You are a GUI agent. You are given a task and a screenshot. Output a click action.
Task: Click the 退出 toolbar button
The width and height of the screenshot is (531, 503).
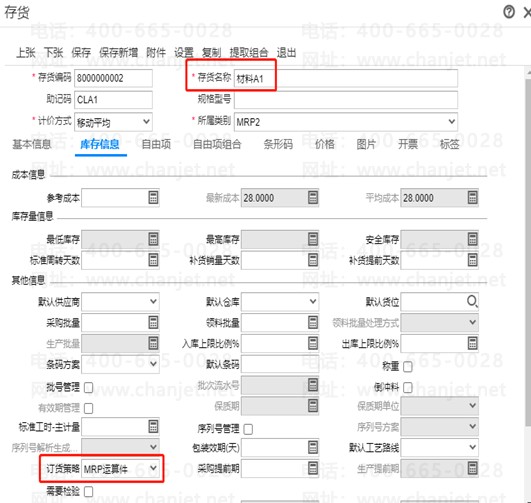tap(286, 53)
